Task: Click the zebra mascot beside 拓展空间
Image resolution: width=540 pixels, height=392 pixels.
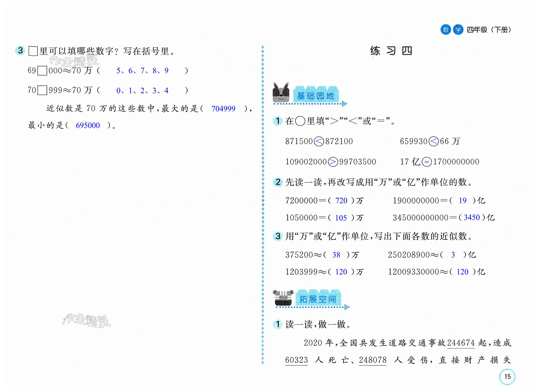Action: pos(283,298)
